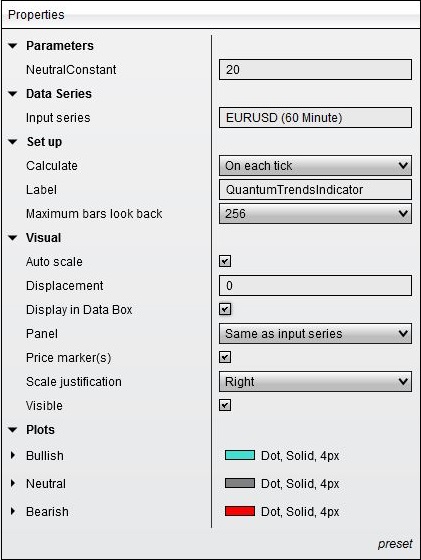Untick the Visible checkbox
Image resolution: width=421 pixels, height=560 pixels.
(x=225, y=405)
